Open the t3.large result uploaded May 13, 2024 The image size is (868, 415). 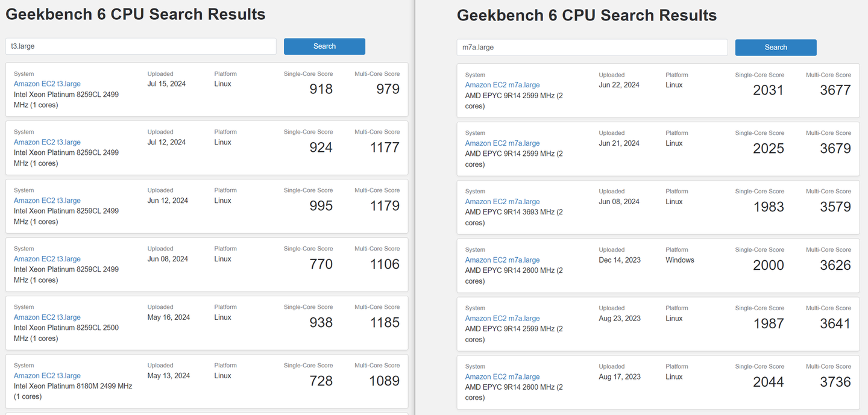tap(47, 376)
